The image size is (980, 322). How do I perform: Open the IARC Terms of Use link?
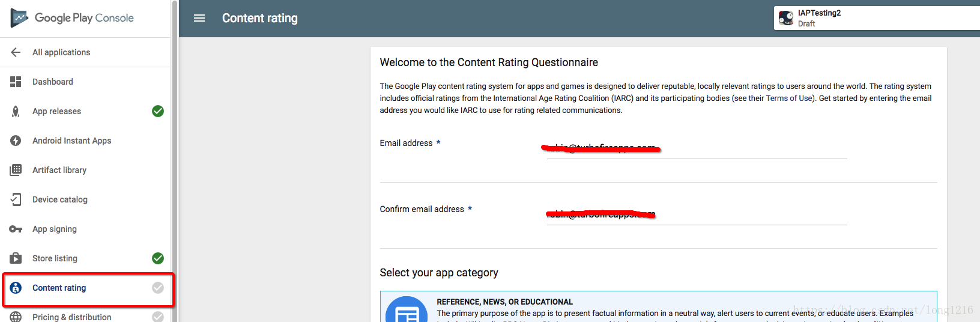(x=789, y=98)
